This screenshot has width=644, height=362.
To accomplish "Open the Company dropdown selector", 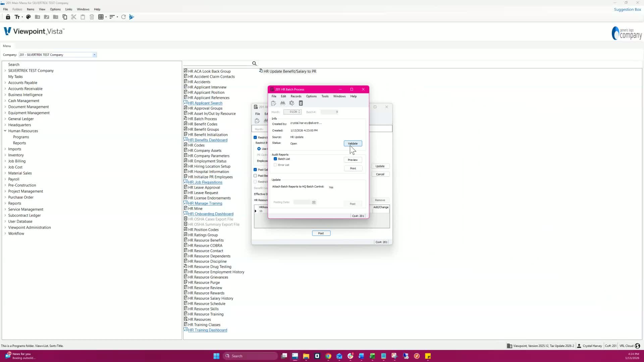I will coord(94,55).
